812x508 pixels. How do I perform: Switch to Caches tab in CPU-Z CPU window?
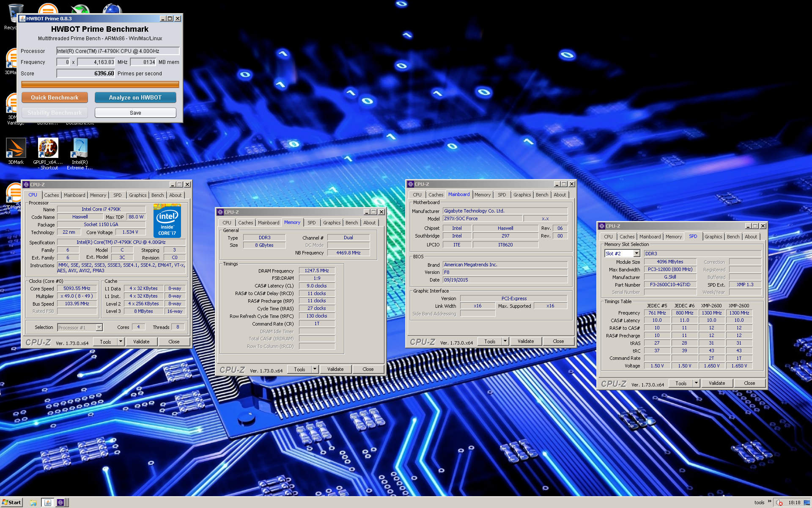pos(52,195)
